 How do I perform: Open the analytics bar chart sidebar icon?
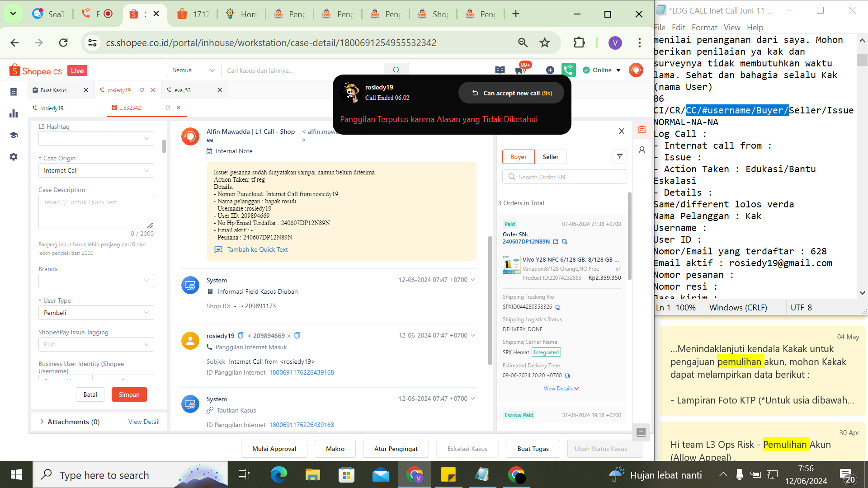[x=14, y=113]
